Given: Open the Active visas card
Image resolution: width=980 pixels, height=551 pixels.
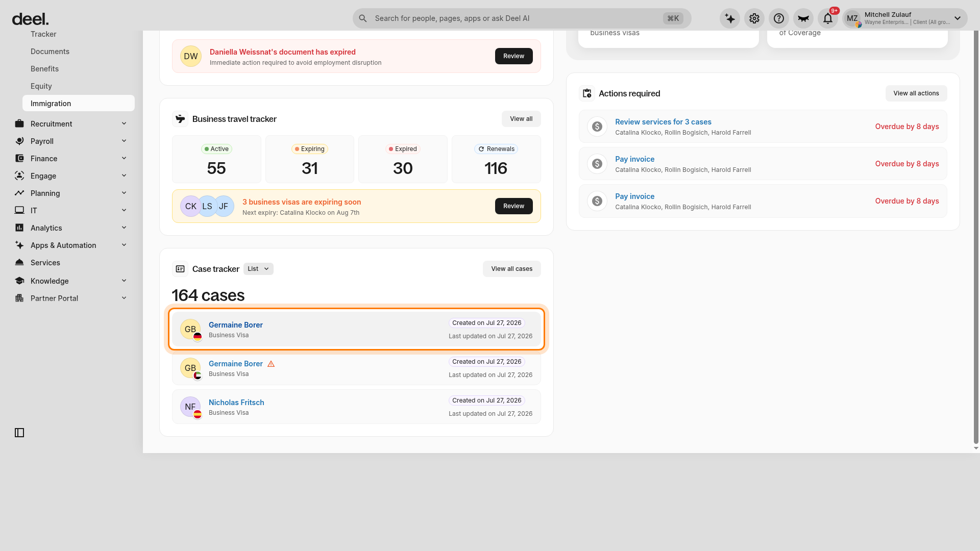Looking at the screenshot, I should pos(216,159).
